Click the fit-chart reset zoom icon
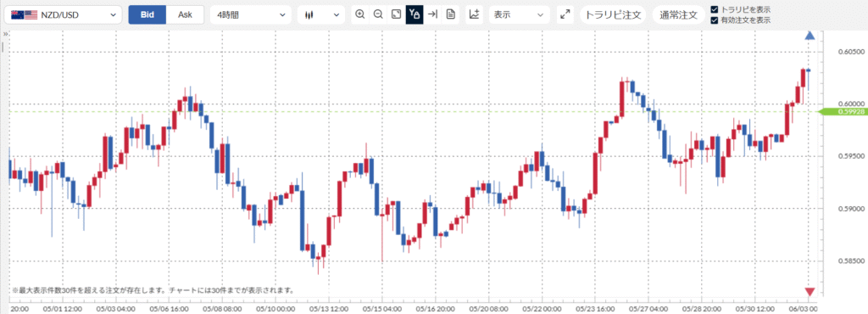Image resolution: width=868 pixels, height=314 pixels. click(397, 14)
